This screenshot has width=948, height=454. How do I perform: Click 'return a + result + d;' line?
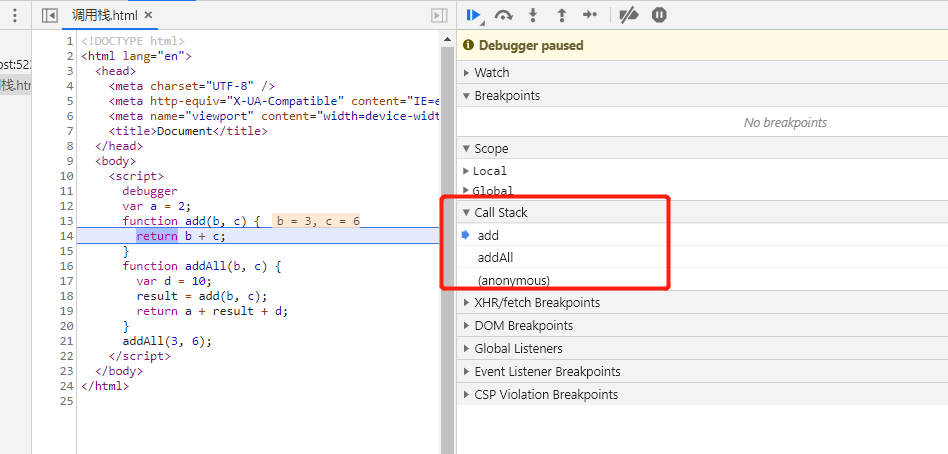click(212, 311)
